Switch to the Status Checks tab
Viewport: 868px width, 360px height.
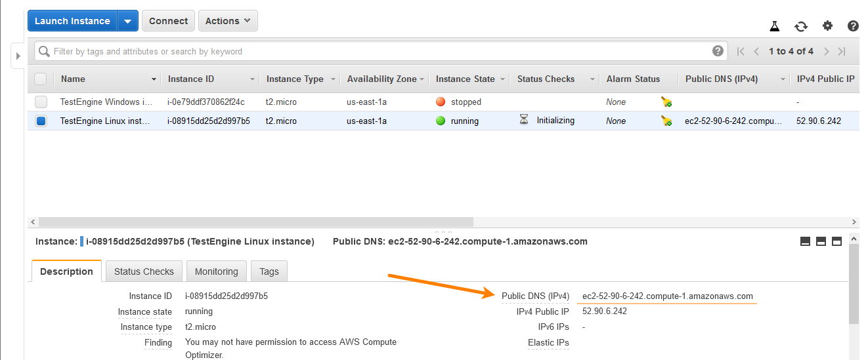click(144, 271)
